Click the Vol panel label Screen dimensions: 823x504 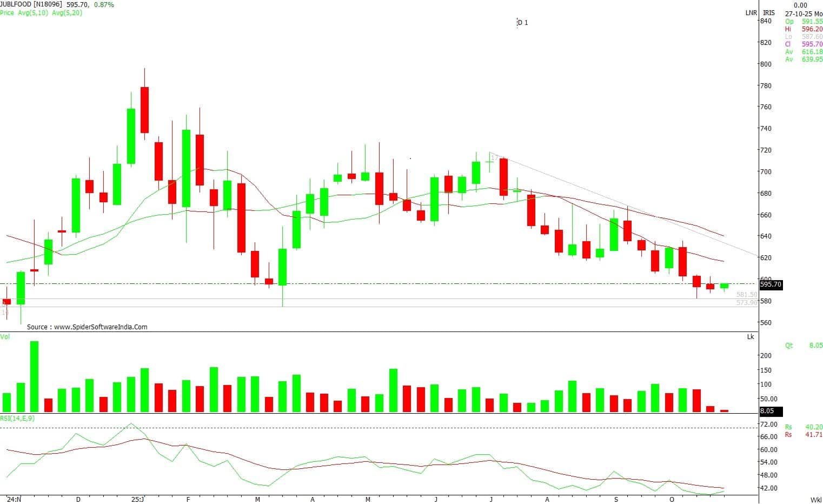pyautogui.click(x=5, y=337)
